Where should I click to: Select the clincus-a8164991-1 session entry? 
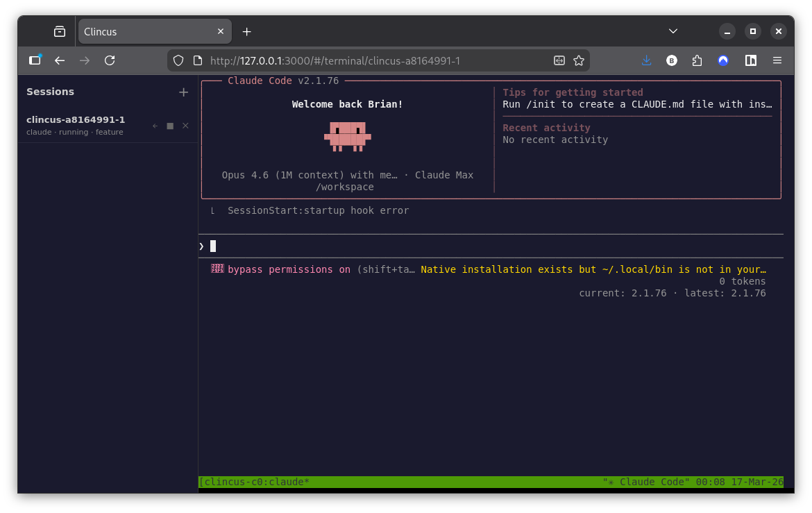(x=108, y=126)
